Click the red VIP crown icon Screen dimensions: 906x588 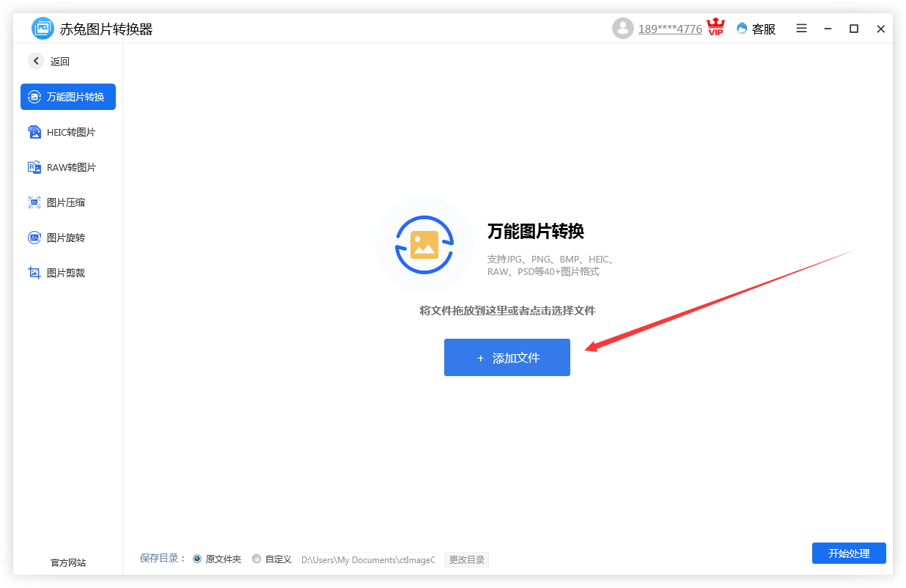(716, 28)
